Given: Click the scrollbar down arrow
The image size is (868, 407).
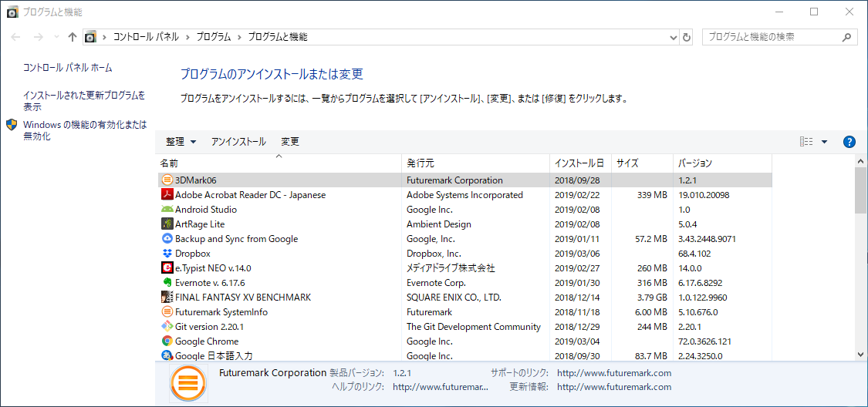Looking at the screenshot, I should click(x=861, y=354).
